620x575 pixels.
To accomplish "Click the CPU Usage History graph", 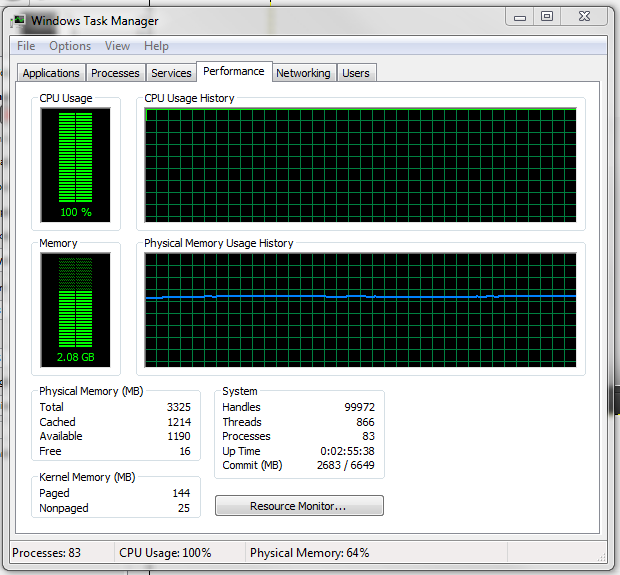I will [x=360, y=165].
